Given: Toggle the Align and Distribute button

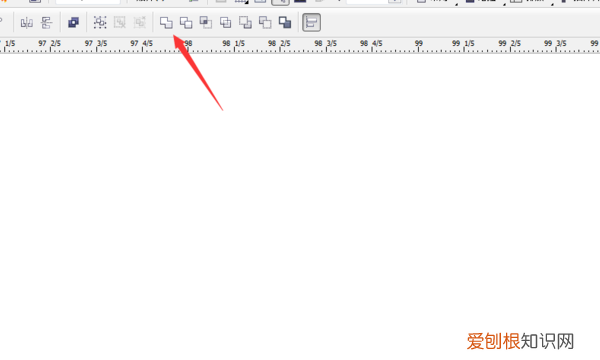Looking at the screenshot, I should [x=311, y=23].
